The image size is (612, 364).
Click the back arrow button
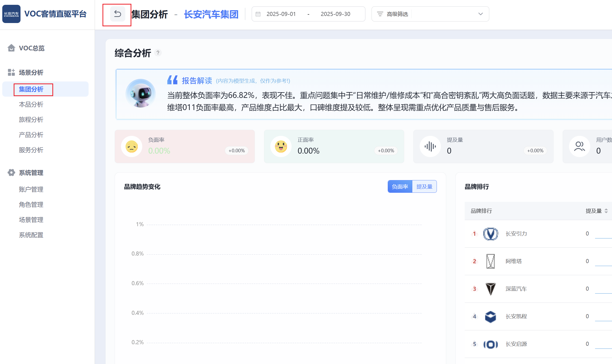(117, 14)
